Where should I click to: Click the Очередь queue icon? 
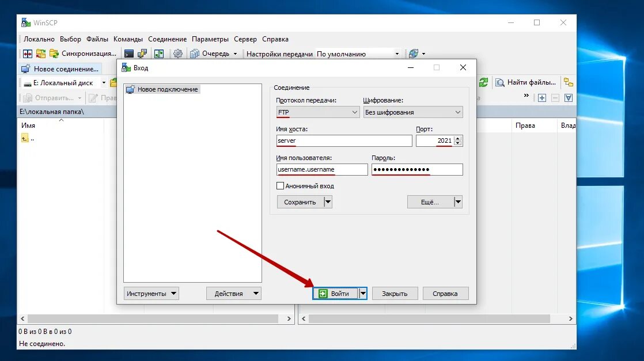pyautogui.click(x=195, y=54)
